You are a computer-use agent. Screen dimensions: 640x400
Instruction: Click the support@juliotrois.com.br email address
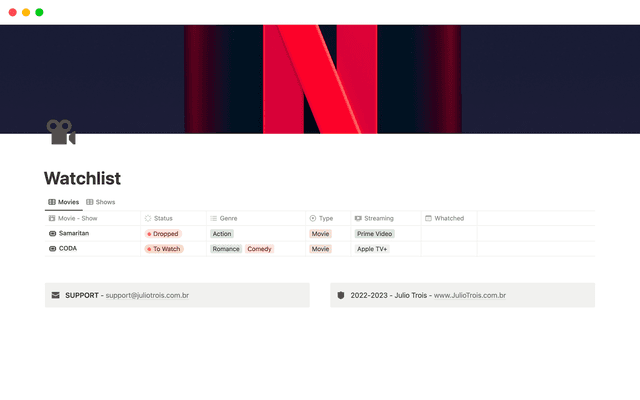146,295
